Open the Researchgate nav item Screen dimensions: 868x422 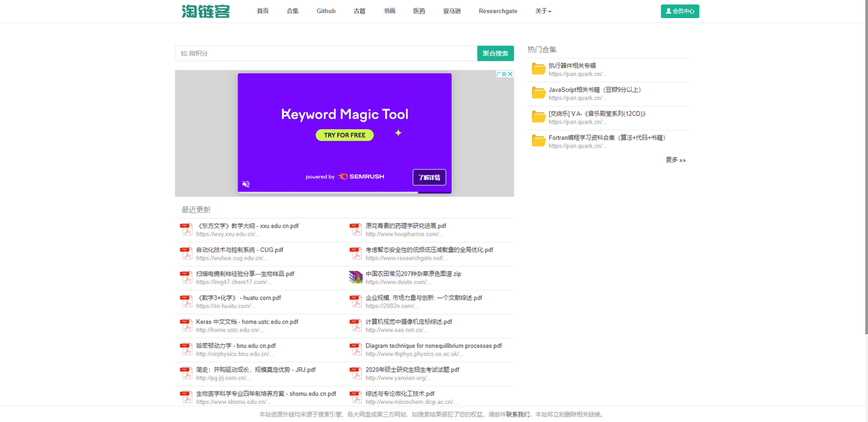(x=498, y=11)
